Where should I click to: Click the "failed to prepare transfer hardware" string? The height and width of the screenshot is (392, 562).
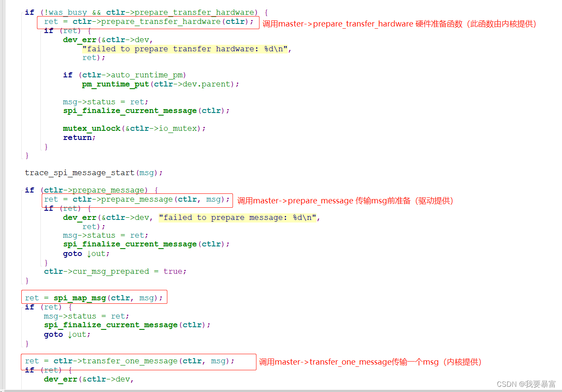pos(185,49)
